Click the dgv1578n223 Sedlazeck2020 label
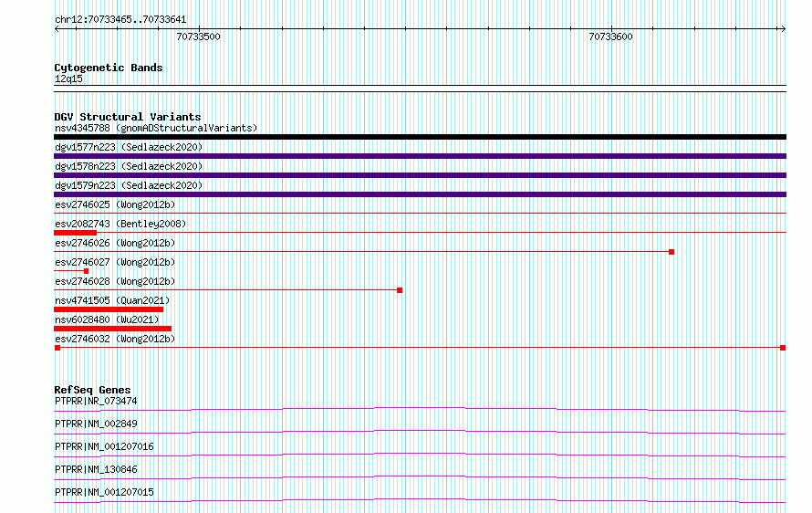 (x=129, y=166)
